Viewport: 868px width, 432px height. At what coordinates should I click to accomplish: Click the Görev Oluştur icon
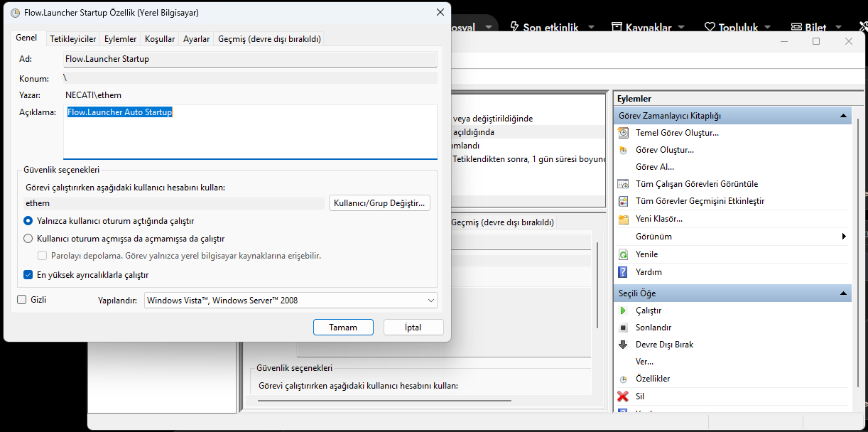pos(623,150)
